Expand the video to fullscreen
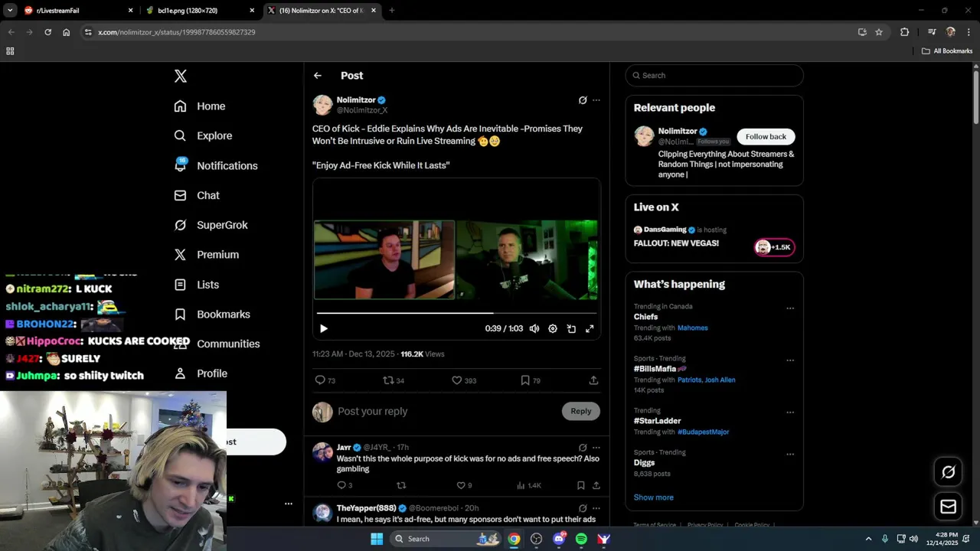 [590, 328]
